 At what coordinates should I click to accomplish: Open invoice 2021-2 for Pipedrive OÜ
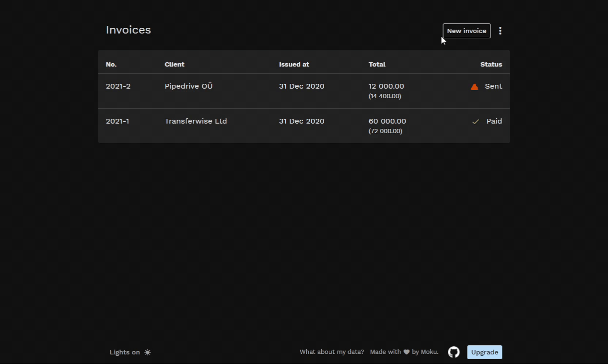pyautogui.click(x=188, y=86)
